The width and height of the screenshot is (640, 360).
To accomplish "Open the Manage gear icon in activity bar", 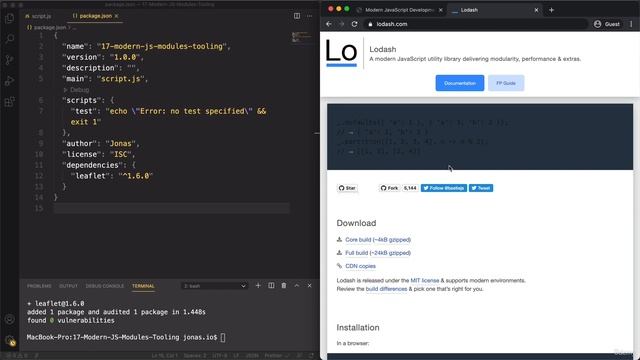I will click(x=9, y=340).
